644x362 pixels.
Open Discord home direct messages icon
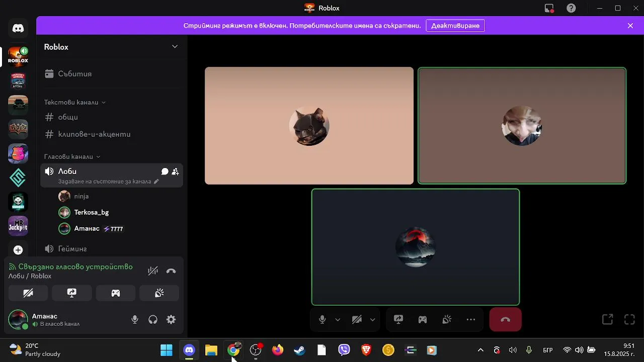pyautogui.click(x=18, y=28)
